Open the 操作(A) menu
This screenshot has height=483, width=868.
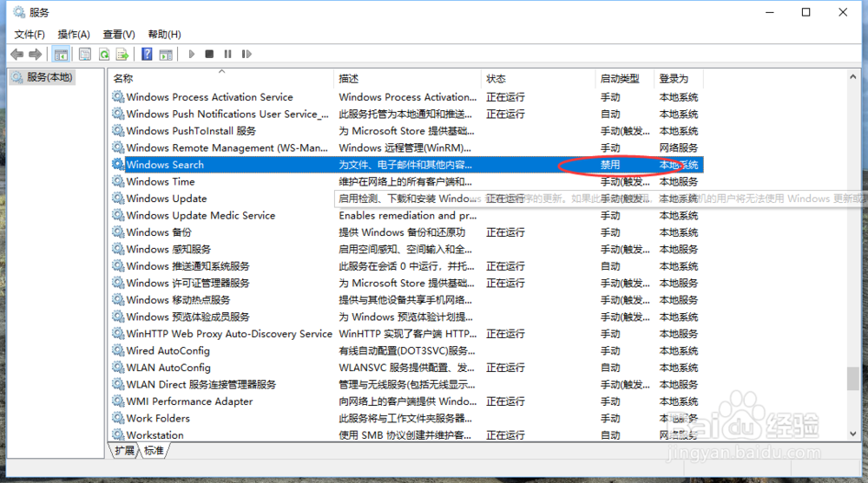(x=74, y=35)
